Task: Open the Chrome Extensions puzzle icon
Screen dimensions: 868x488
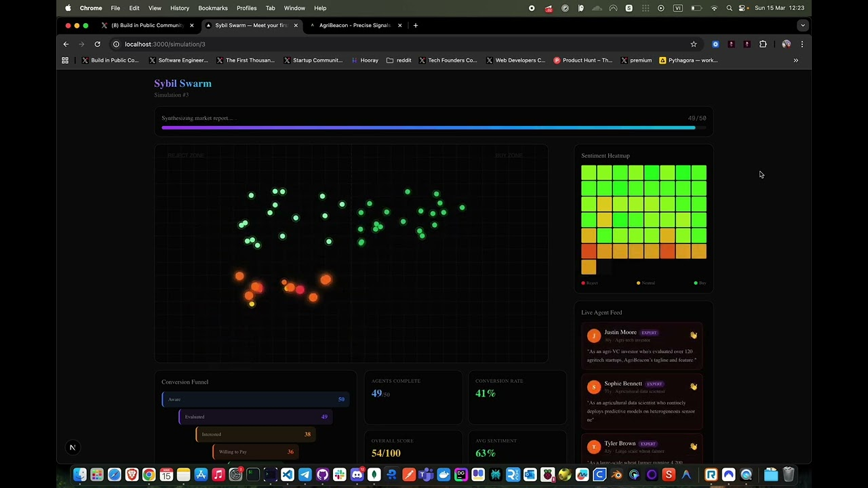Action: coord(763,44)
